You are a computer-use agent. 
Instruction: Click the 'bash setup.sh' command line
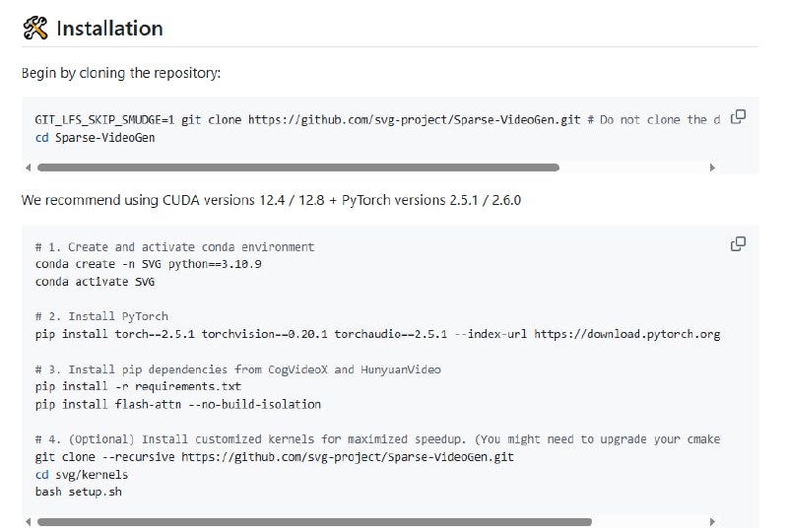pos(79,492)
